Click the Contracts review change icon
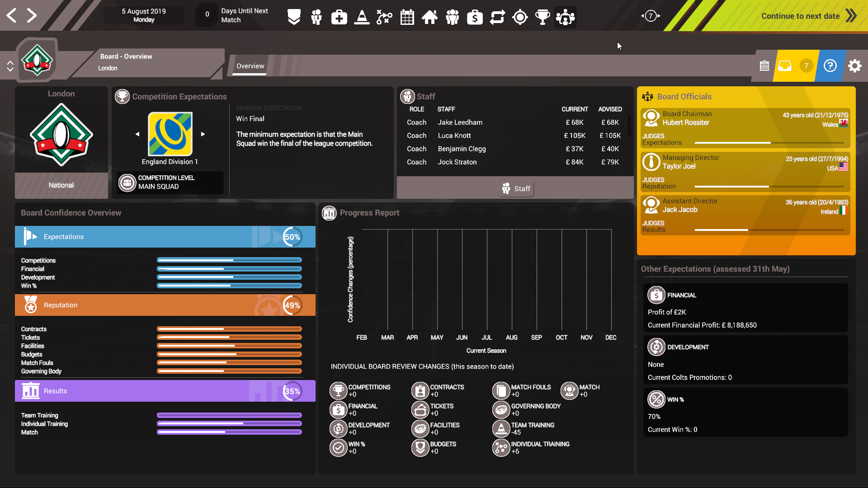868x488 pixels. [x=420, y=390]
